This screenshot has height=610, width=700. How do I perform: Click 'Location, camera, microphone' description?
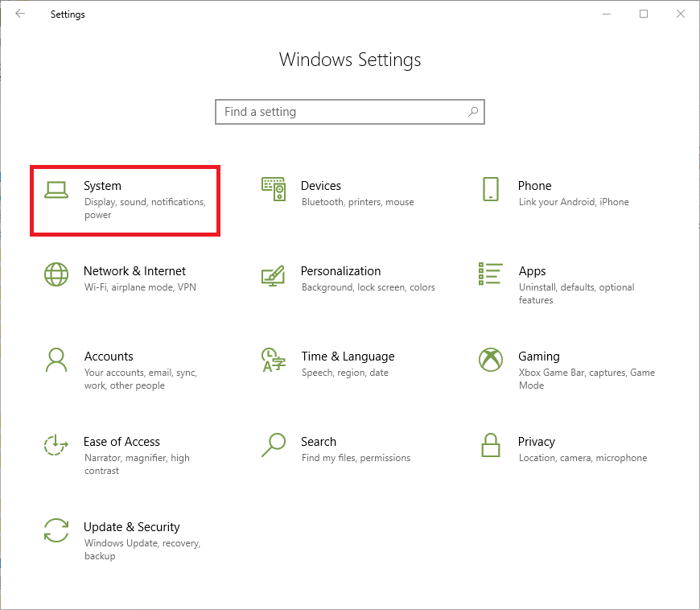[583, 458]
